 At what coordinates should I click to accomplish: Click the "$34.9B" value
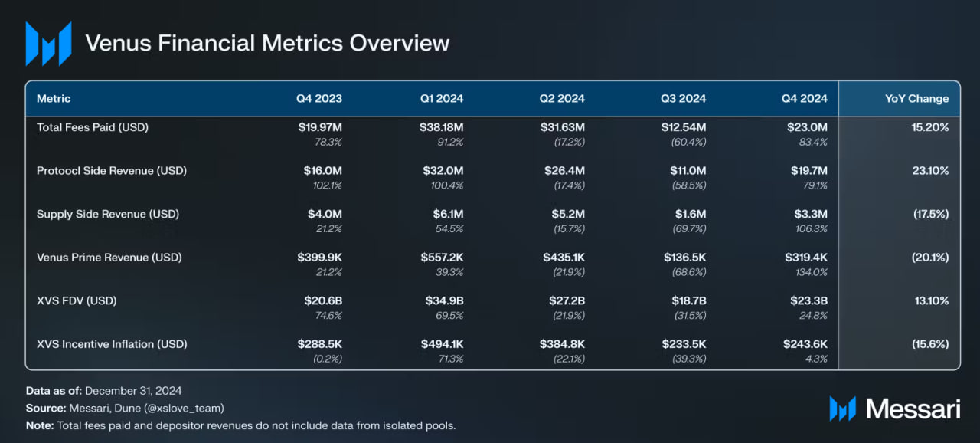click(444, 300)
